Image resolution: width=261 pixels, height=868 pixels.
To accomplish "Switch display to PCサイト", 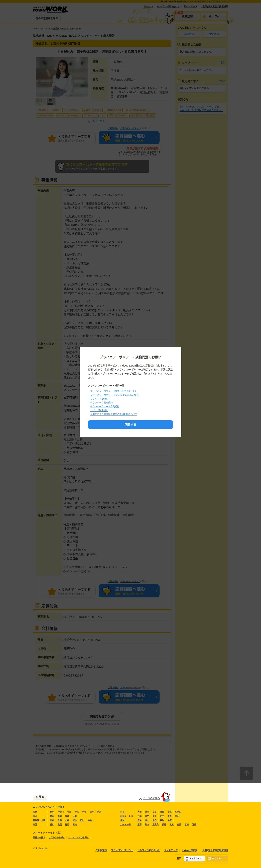I will tap(216, 859).
